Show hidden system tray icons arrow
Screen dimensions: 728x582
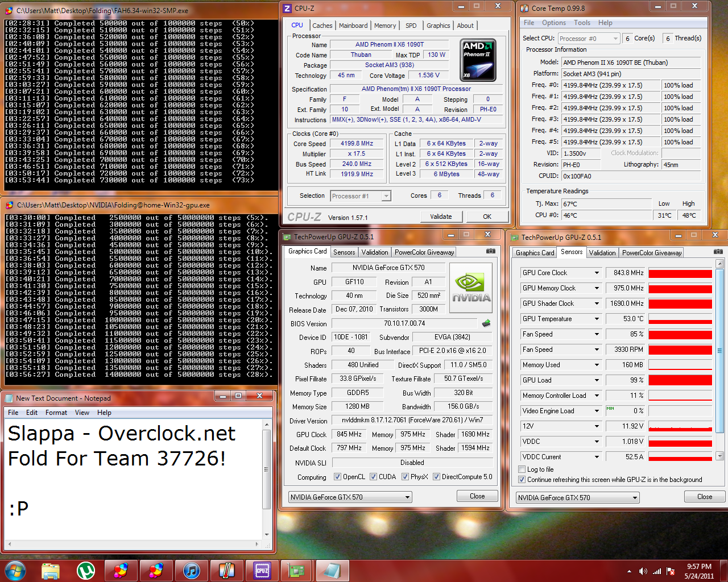coord(629,571)
